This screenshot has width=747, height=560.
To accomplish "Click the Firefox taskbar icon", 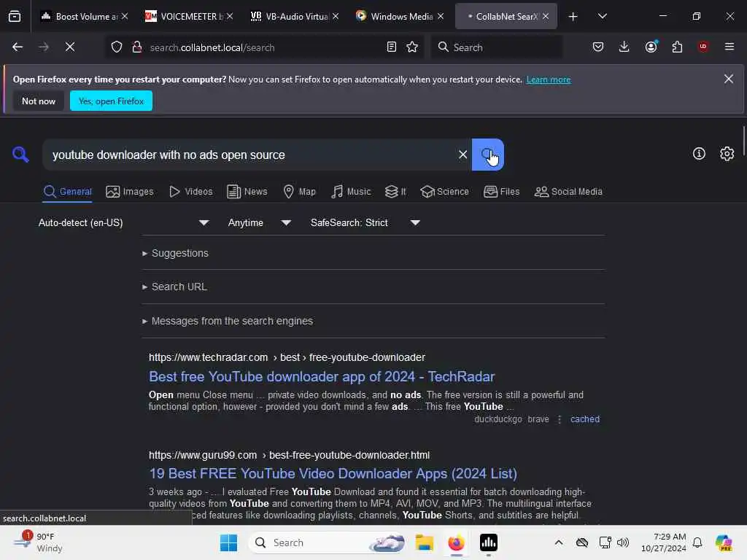I will (456, 542).
